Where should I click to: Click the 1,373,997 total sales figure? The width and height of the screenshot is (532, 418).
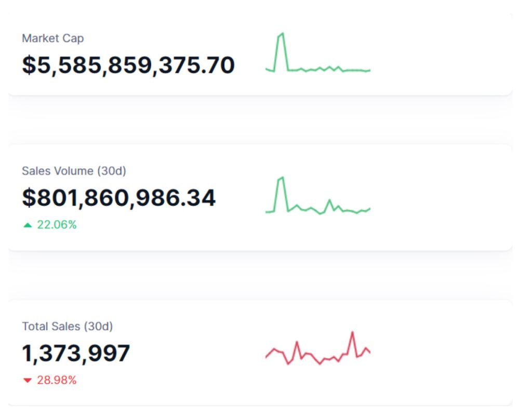(x=76, y=354)
